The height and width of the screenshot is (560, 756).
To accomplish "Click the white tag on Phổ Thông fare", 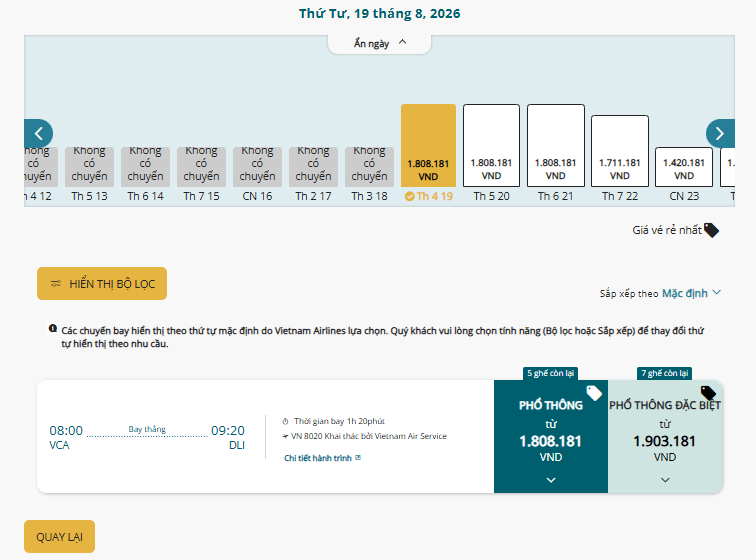I will [x=594, y=393].
